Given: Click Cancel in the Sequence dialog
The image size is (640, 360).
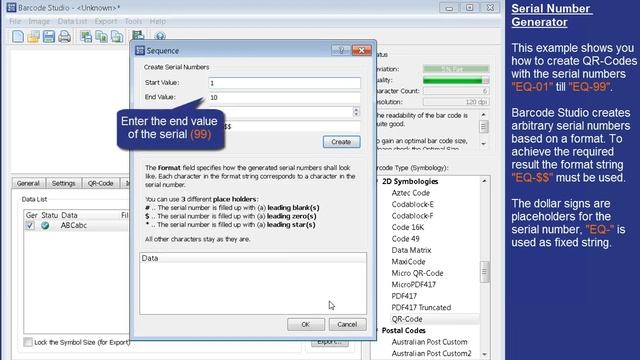Looking at the screenshot, I should [347, 324].
